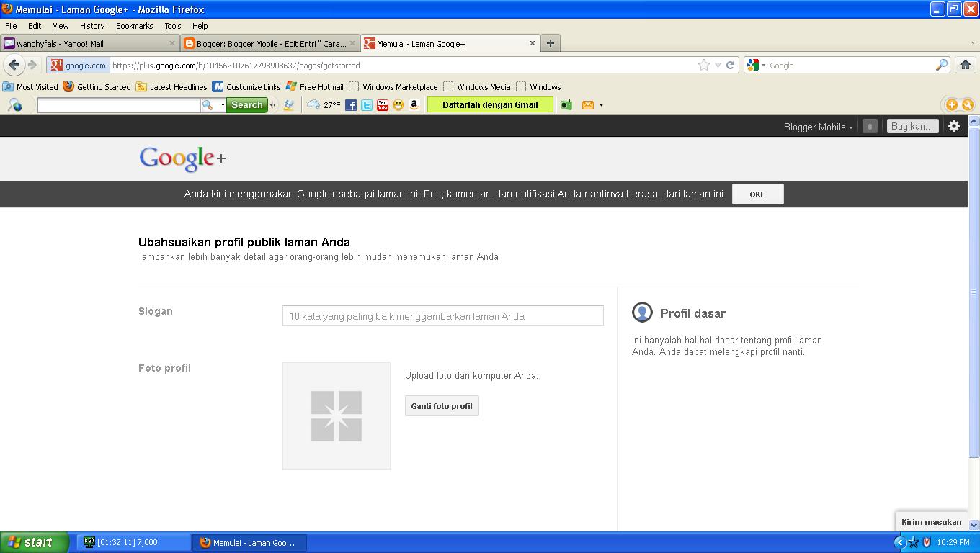
Task: Switch to the Yahoo! Mail tab
Action: pyautogui.click(x=89, y=43)
